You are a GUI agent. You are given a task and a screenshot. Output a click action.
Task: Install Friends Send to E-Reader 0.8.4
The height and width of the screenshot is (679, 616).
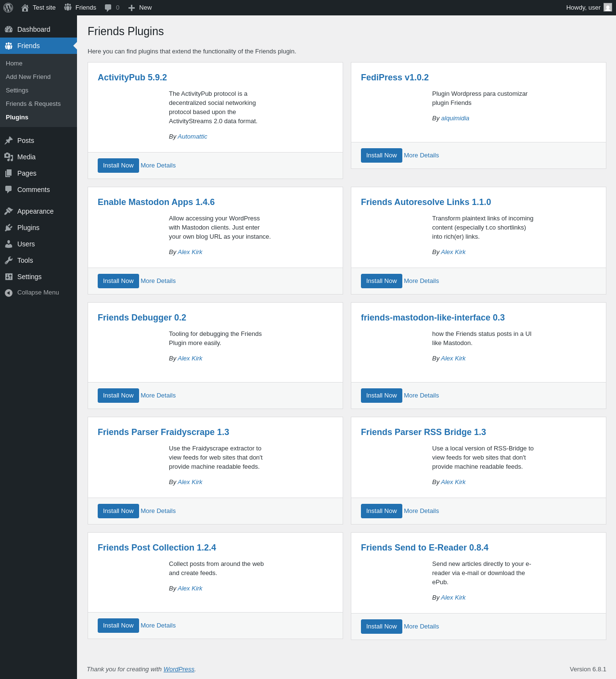tap(382, 627)
